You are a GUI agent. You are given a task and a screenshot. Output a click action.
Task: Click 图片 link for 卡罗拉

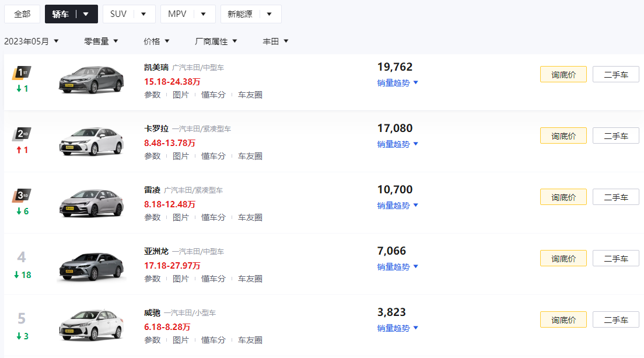181,156
